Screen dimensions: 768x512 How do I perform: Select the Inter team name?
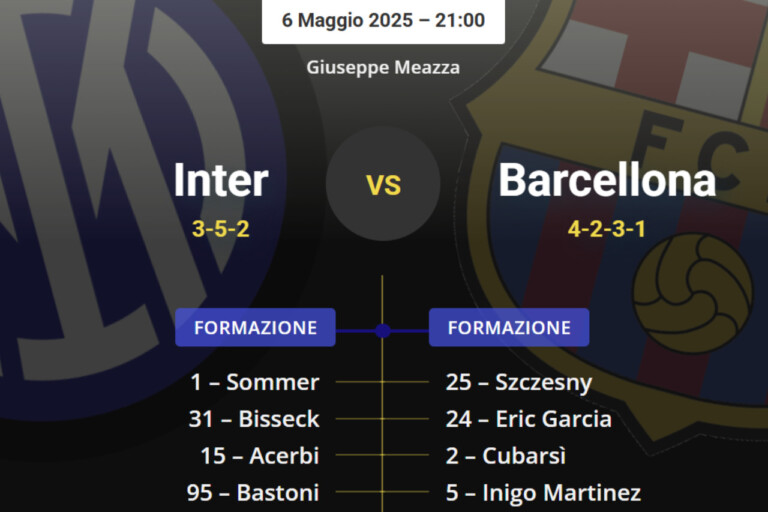(x=221, y=181)
